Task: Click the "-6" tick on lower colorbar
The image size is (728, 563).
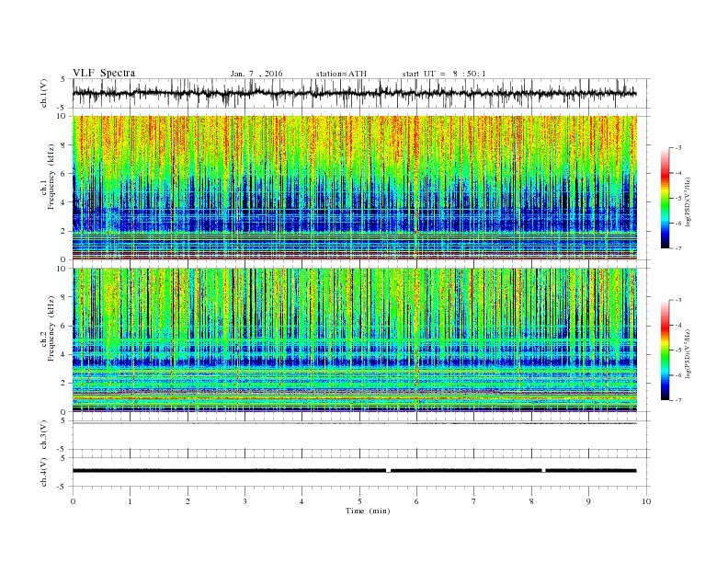Action: click(x=677, y=375)
